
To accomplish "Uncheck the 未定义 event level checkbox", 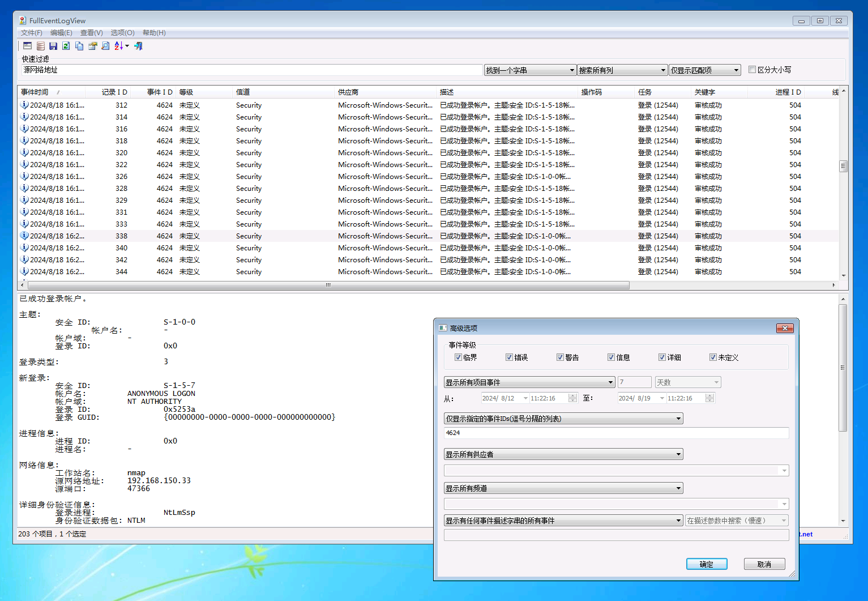I will pos(713,357).
